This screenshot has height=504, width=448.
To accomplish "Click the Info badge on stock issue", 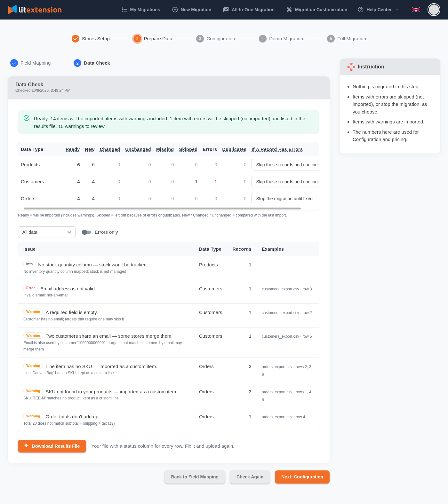I will click(29, 264).
